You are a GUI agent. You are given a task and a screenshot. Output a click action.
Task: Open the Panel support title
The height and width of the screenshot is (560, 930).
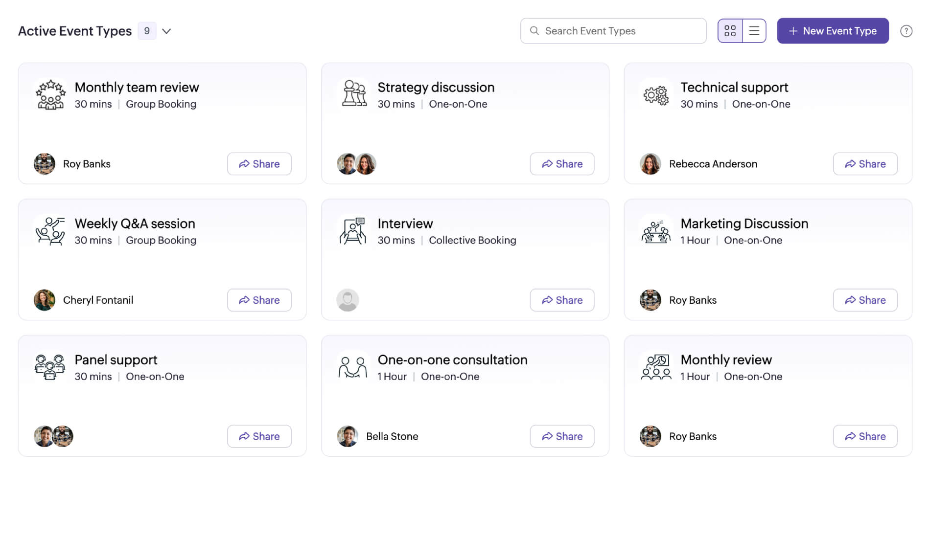pyautogui.click(x=116, y=360)
